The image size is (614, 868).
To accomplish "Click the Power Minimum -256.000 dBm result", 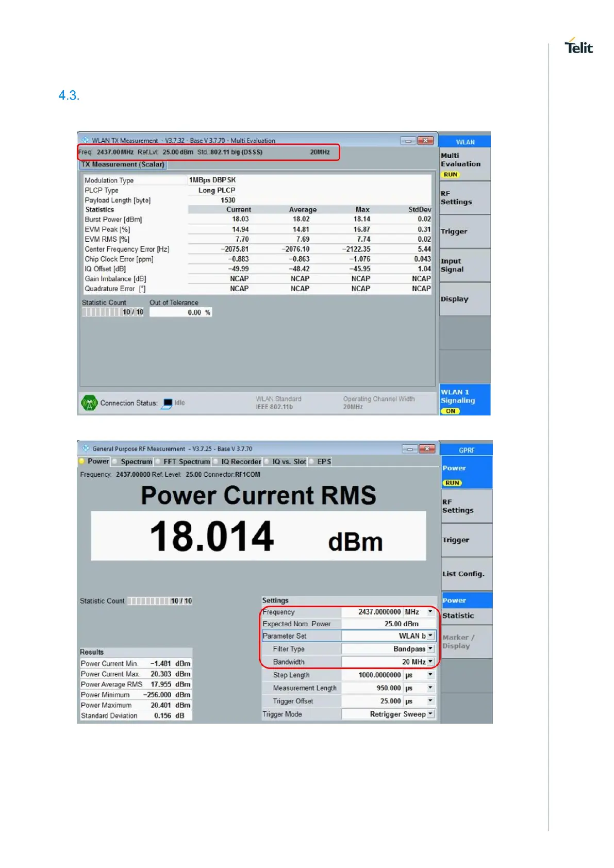I will [136, 695].
